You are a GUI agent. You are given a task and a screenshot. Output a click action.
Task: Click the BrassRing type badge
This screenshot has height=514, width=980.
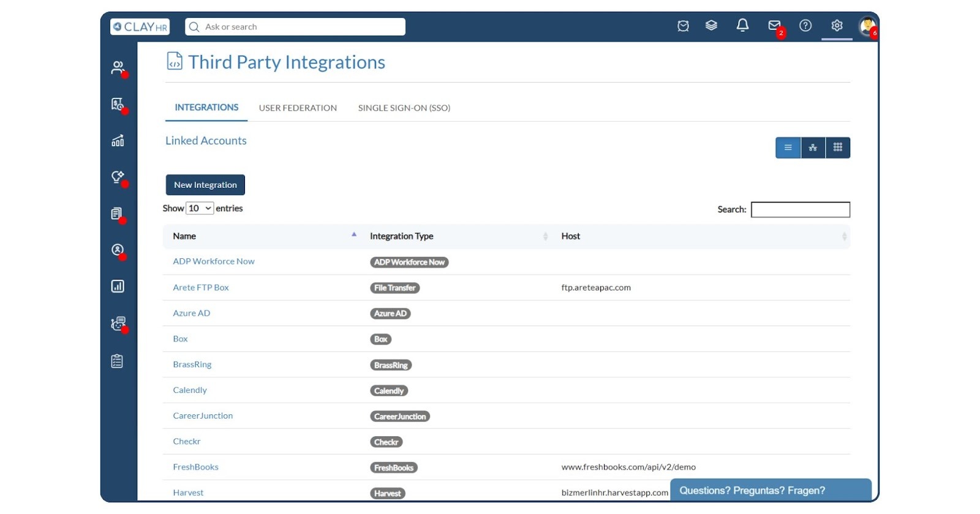coord(391,365)
